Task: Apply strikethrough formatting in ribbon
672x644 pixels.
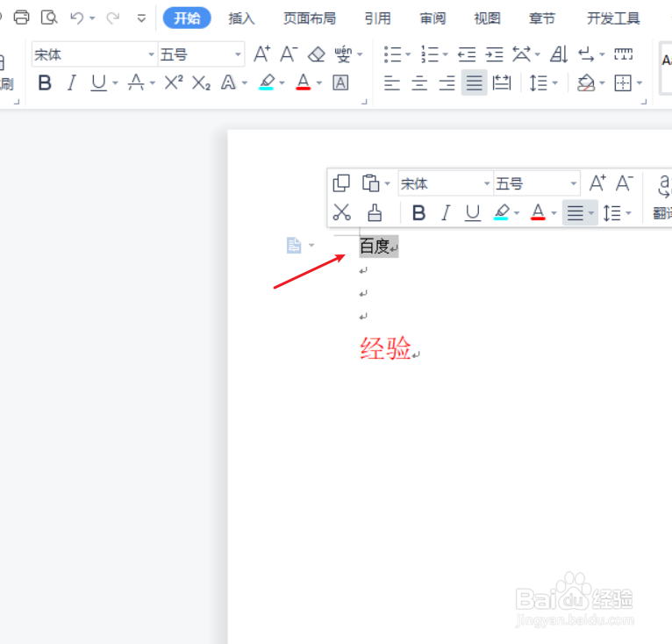Action: (x=136, y=82)
